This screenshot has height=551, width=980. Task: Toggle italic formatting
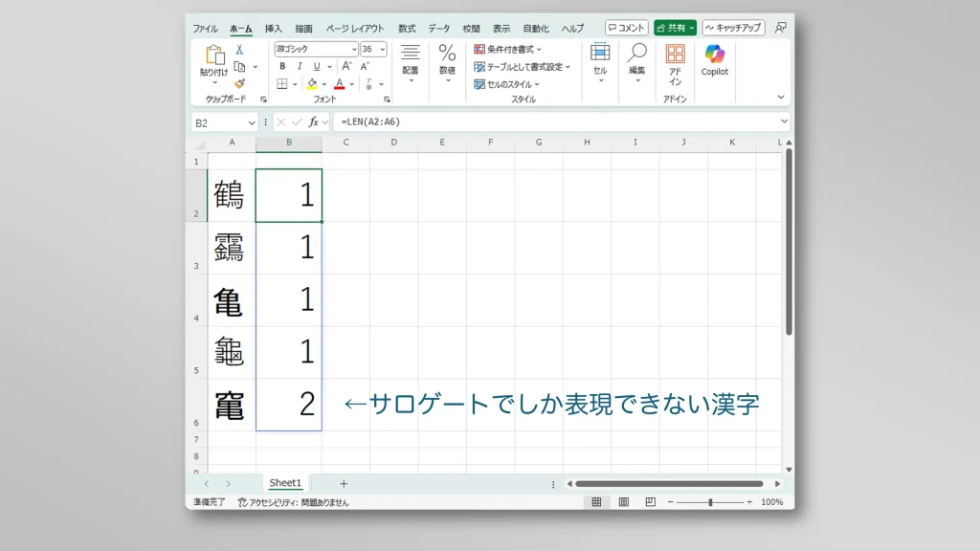[298, 66]
